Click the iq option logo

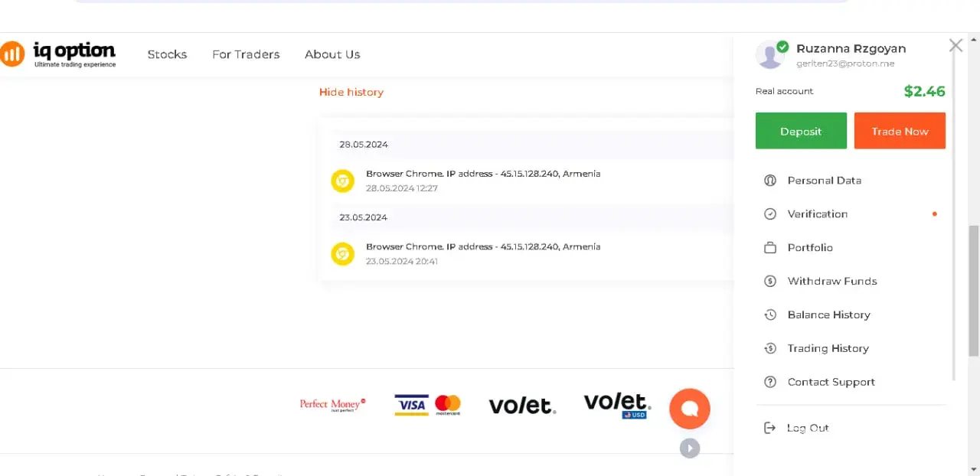[x=58, y=54]
